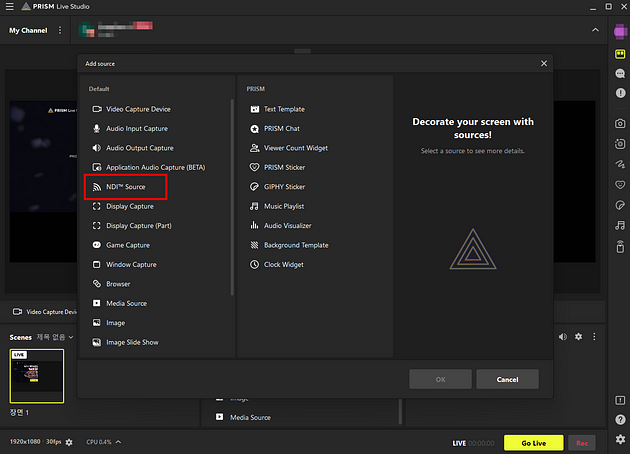630x454 pixels.
Task: Open settings gear next to 30fps
Action: click(69, 442)
